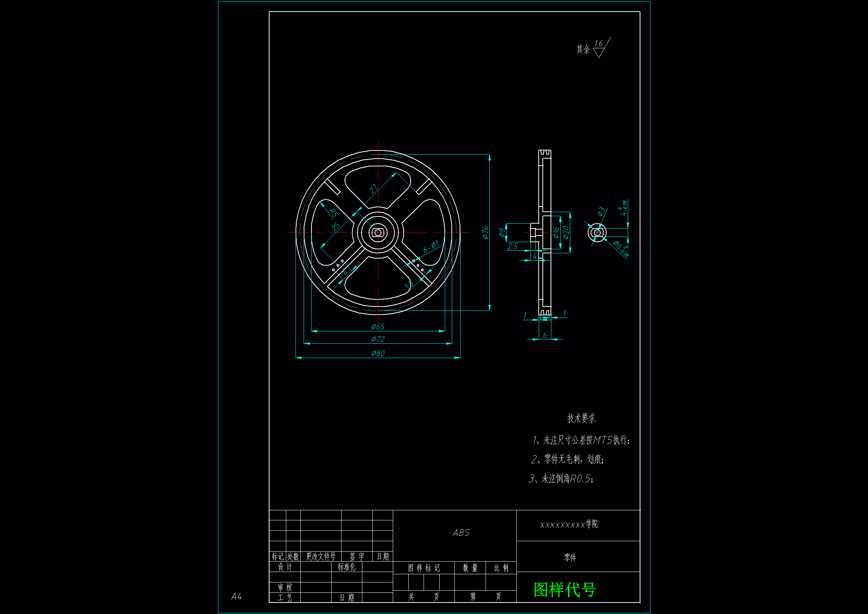Select the Ø72 dimension label
Viewport: 868px width, 614px height.
pyautogui.click(x=378, y=339)
